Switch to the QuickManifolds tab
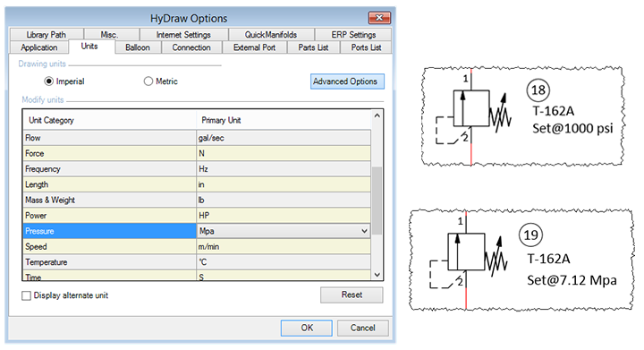This screenshot has width=644, height=350. pyautogui.click(x=271, y=35)
